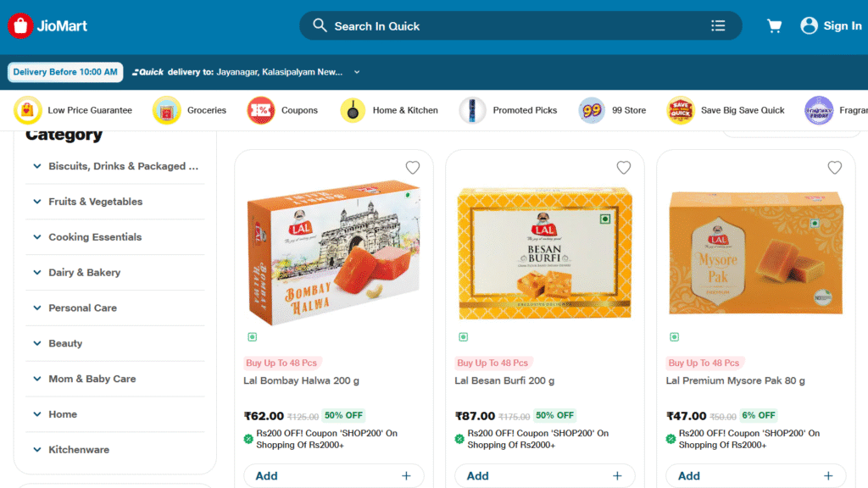Viewport: 868px width, 488px height.
Task: Open the list icon in the search bar
Action: [x=718, y=26]
